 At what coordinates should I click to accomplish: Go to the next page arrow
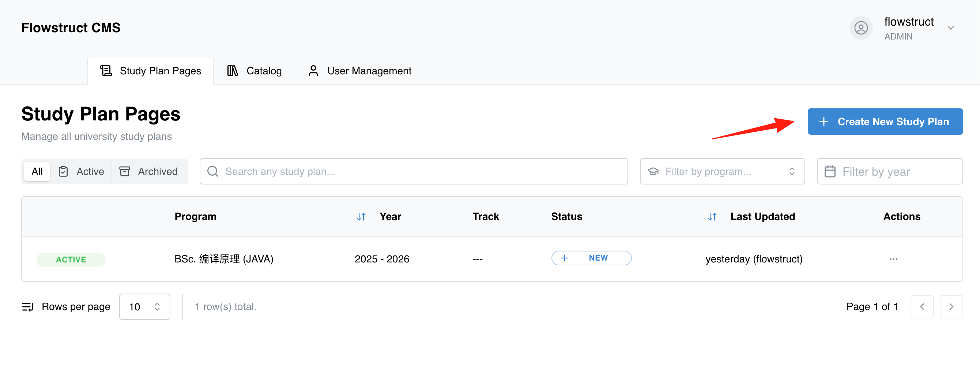click(x=951, y=307)
